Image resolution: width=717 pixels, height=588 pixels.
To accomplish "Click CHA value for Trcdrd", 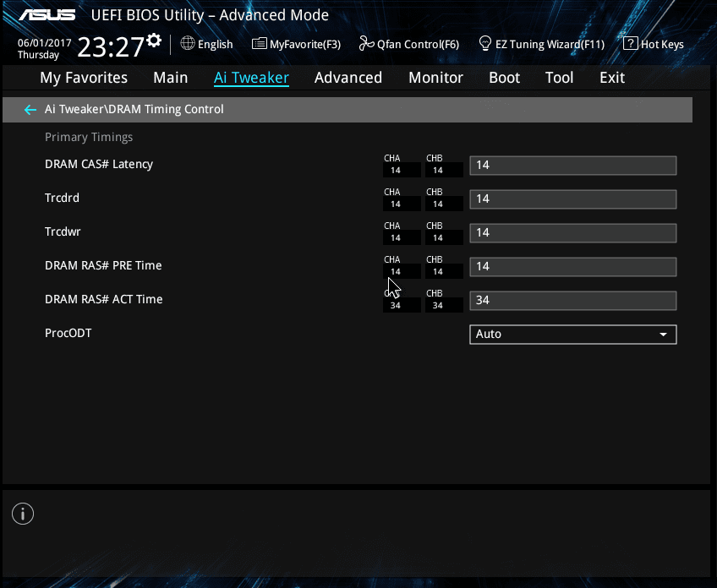I will pyautogui.click(x=396, y=204).
